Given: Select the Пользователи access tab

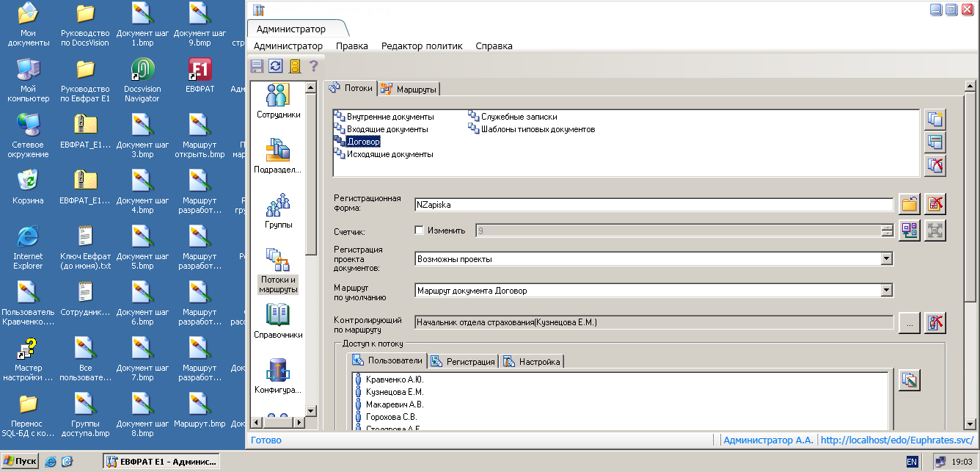Looking at the screenshot, I should click(x=387, y=360).
